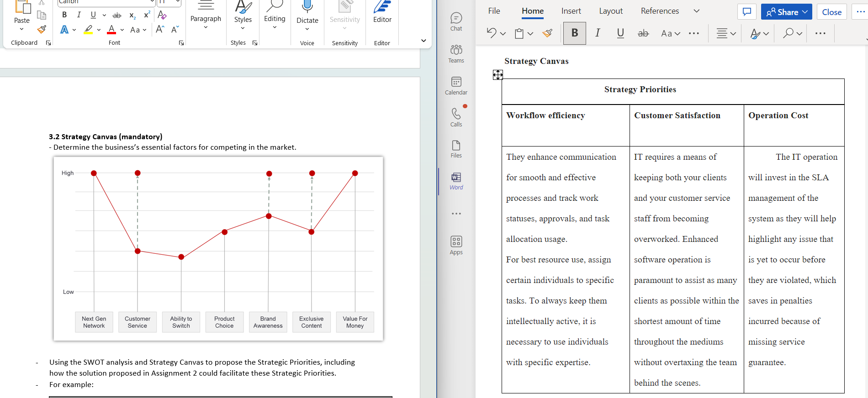Toggle Underline in the Teams Word toolbar
Screen dimensions: 868x398
click(x=620, y=33)
